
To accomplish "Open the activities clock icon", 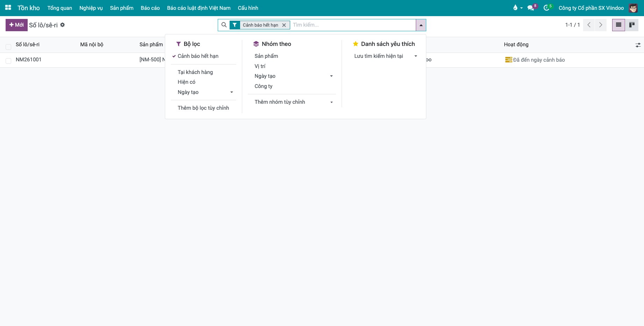I will coord(547,8).
